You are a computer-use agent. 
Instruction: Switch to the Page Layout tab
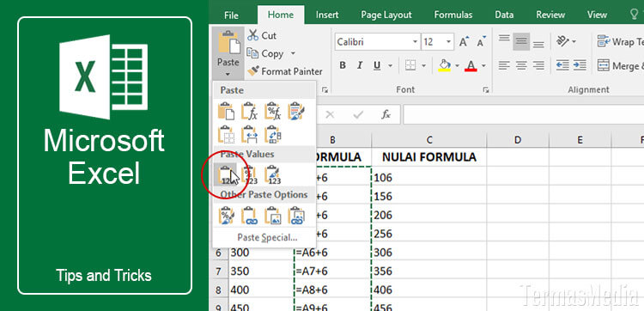386,15
